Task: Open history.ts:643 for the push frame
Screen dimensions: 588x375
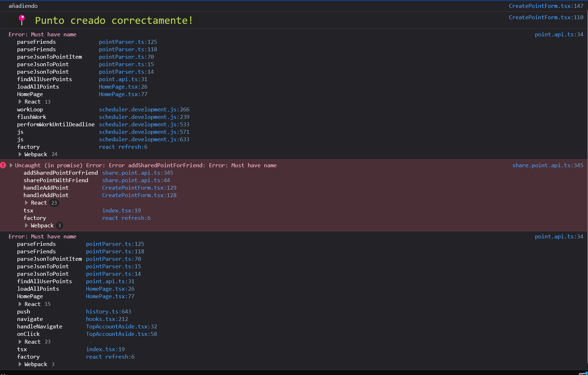Action: click(109, 311)
